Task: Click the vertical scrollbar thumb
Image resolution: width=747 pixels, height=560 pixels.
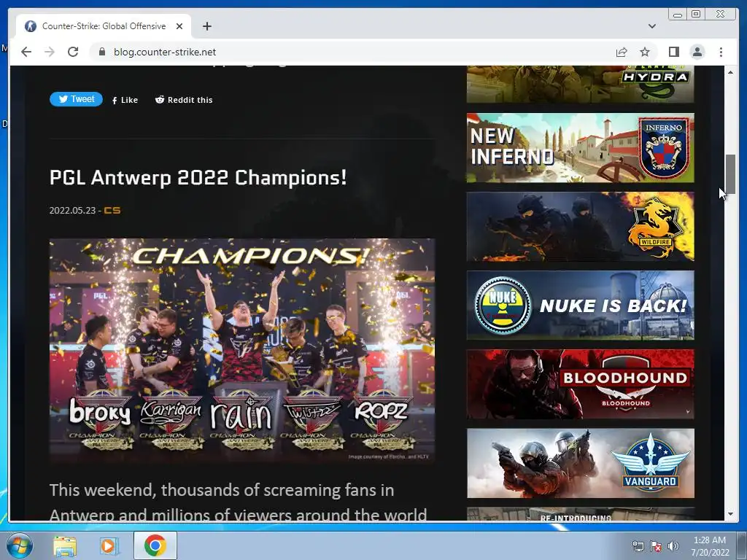Action: click(730, 174)
